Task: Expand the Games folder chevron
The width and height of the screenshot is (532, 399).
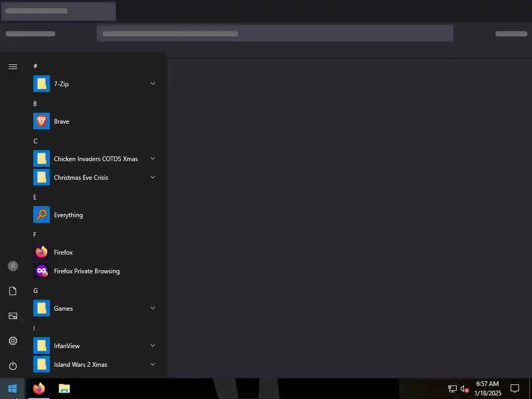Action: pyautogui.click(x=153, y=308)
